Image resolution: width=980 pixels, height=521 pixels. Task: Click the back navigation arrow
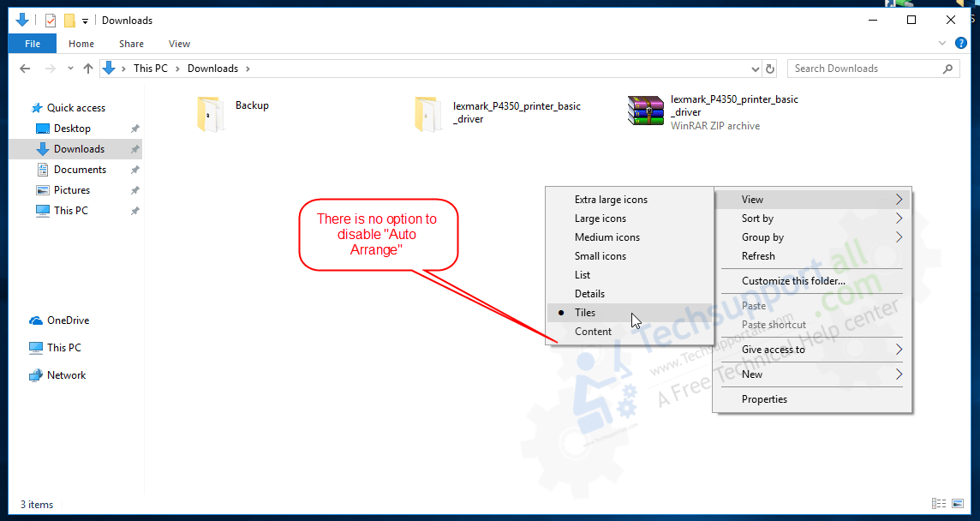coord(25,68)
